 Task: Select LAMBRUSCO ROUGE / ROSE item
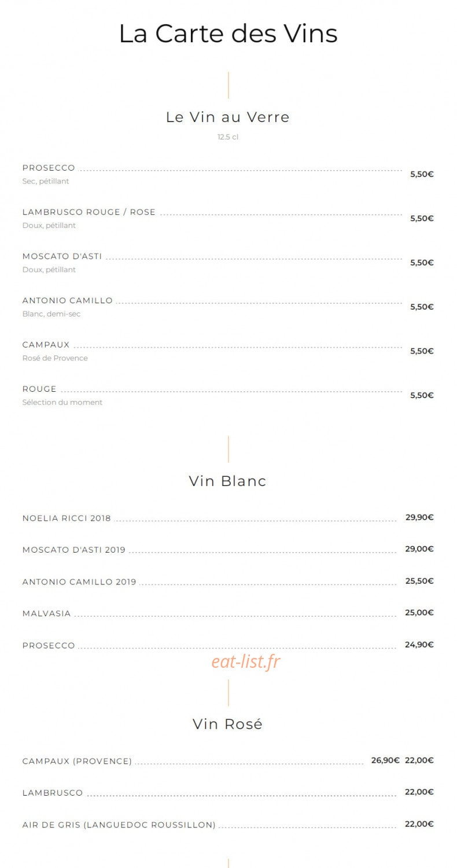pos(228,219)
